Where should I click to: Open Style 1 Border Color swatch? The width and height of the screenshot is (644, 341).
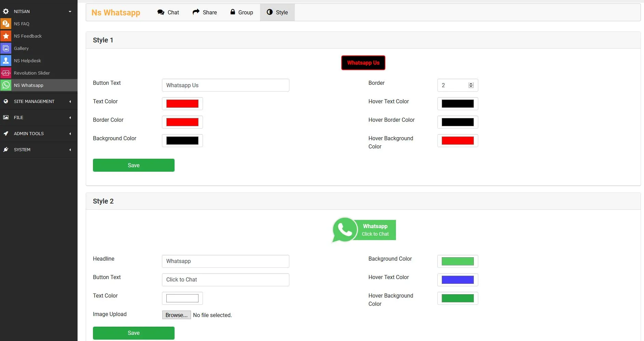182,122
